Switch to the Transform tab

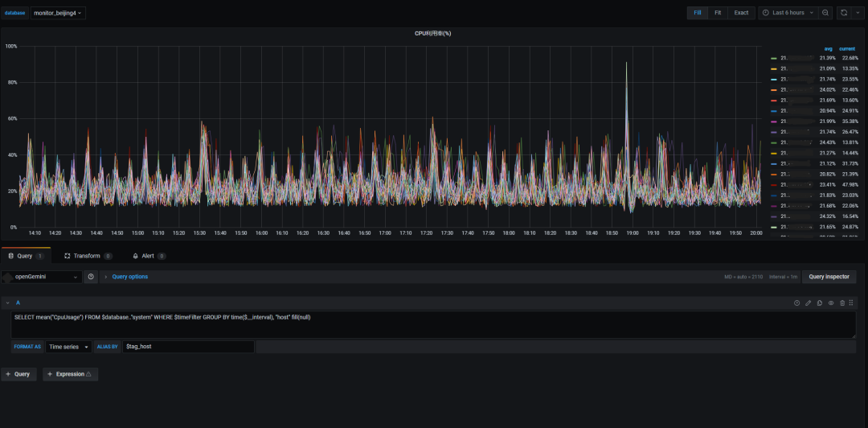pyautogui.click(x=88, y=256)
